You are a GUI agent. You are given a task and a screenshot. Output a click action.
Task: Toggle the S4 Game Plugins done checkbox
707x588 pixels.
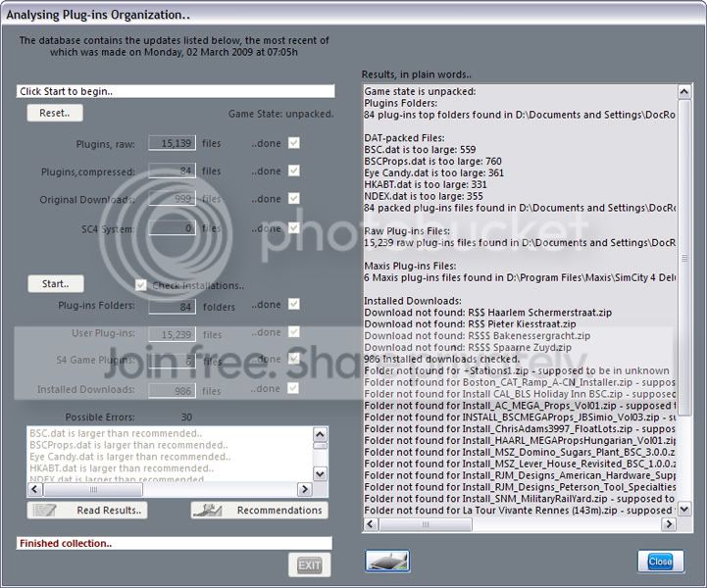(x=294, y=359)
